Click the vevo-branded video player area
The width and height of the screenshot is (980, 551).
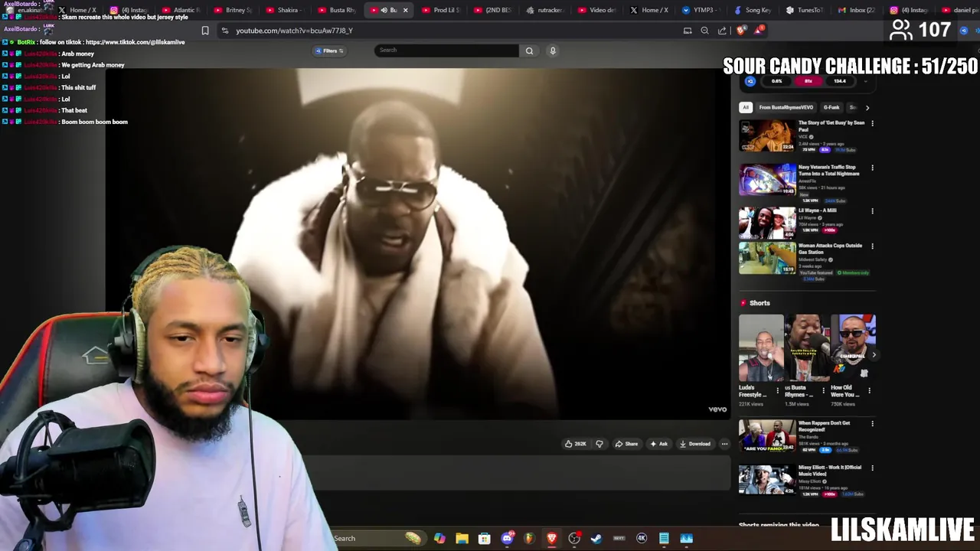(418, 243)
